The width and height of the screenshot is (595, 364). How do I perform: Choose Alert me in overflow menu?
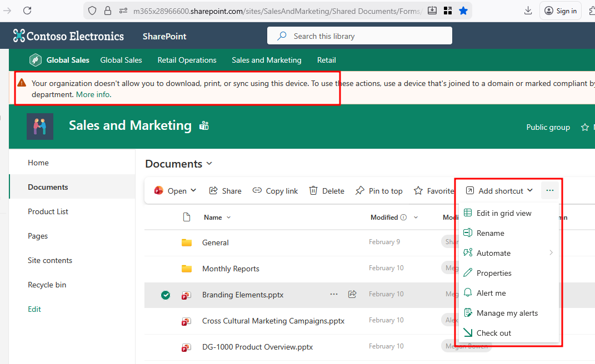(x=491, y=293)
